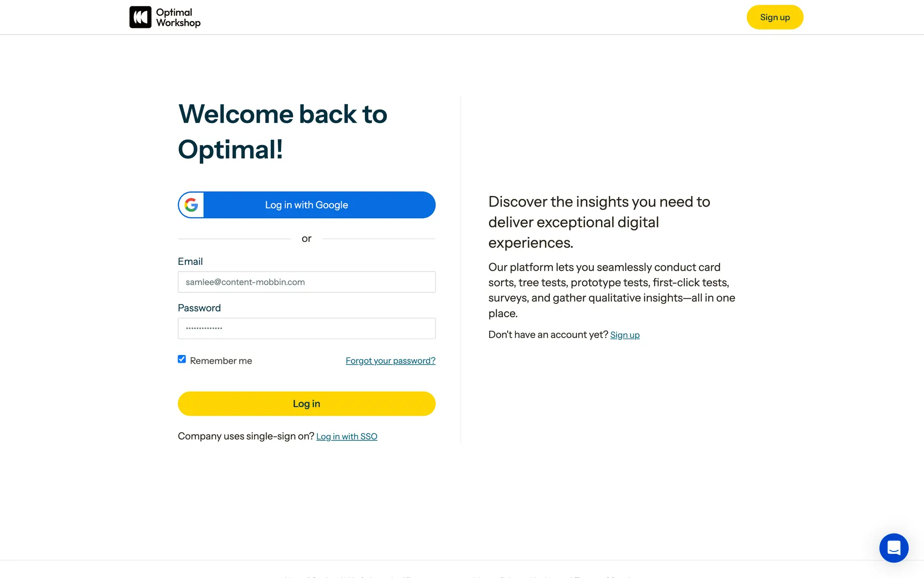Click the Optimal Workshop logo icon
924x578 pixels.
(140, 17)
